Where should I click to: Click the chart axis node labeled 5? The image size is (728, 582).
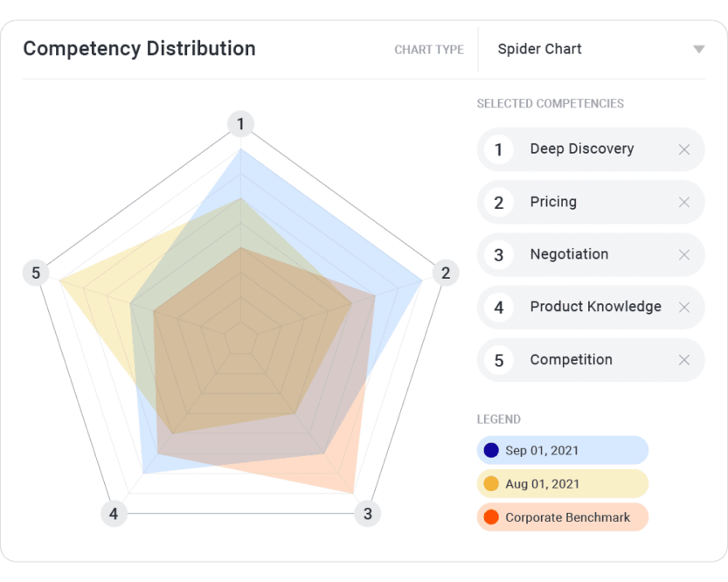[36, 273]
